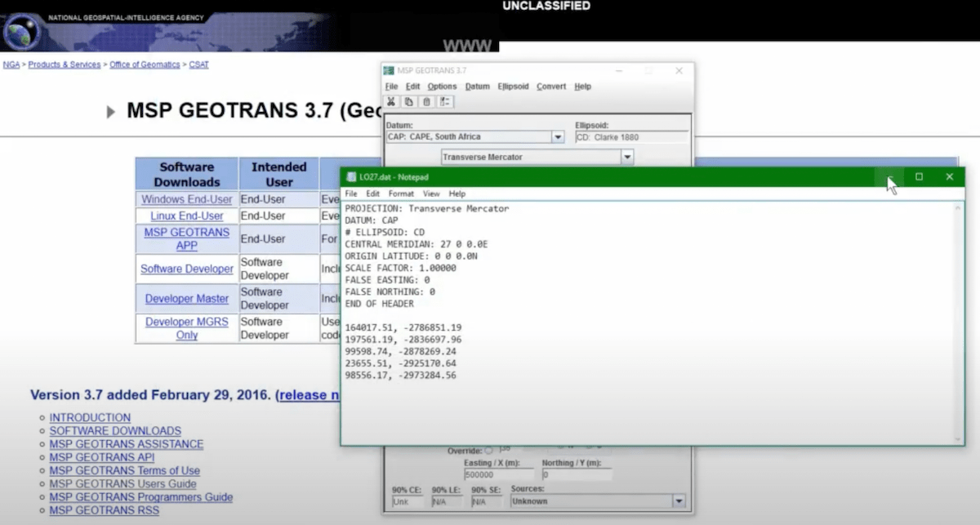980x525 pixels.
Task: Open the Software Developer download link
Action: 187,269
